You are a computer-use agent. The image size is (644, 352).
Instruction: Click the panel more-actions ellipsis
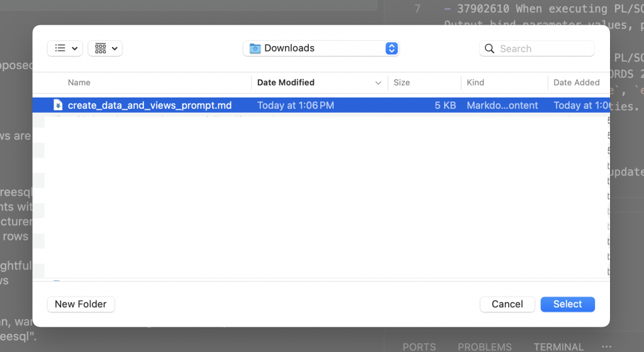[x=607, y=347]
